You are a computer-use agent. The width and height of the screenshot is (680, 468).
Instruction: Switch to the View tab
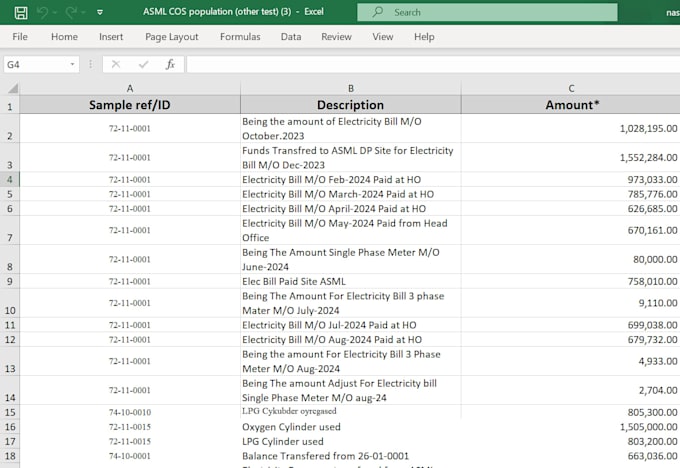[382, 37]
